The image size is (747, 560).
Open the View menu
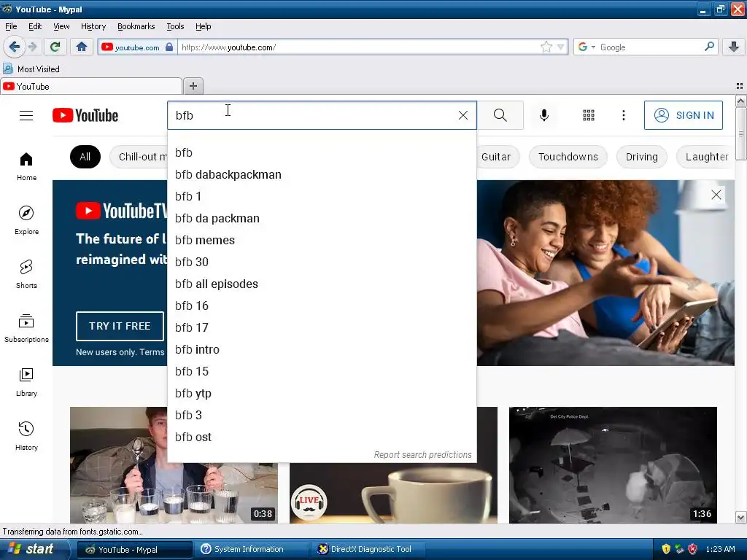pos(61,26)
